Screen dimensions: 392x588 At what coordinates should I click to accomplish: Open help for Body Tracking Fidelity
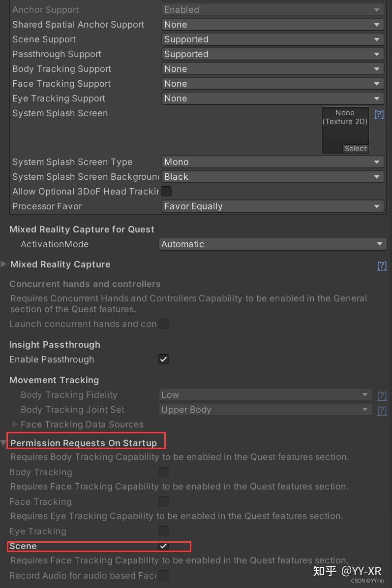click(382, 395)
